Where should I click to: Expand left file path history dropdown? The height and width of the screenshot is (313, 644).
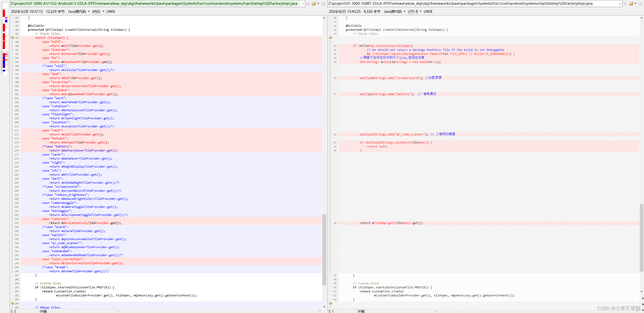[303, 4]
